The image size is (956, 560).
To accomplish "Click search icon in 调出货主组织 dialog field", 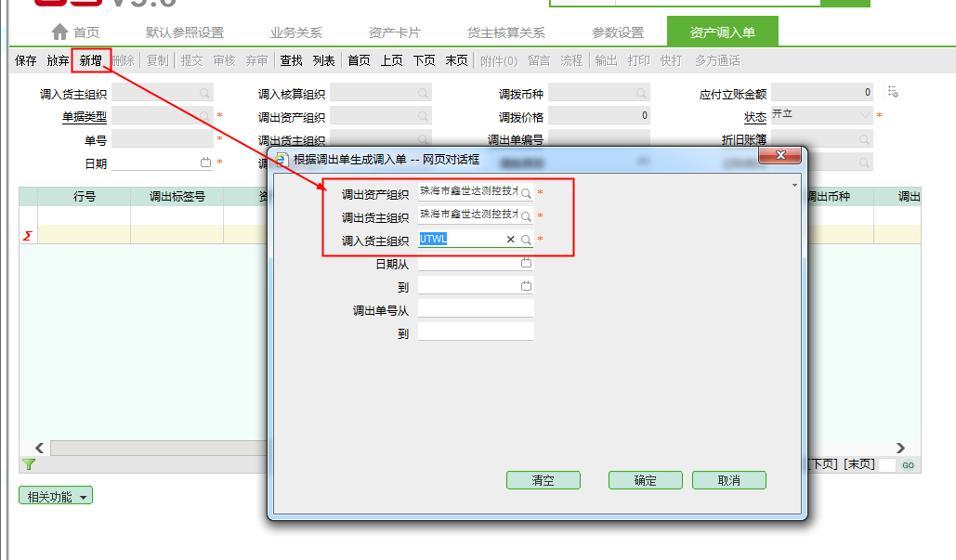I will tap(526, 216).
